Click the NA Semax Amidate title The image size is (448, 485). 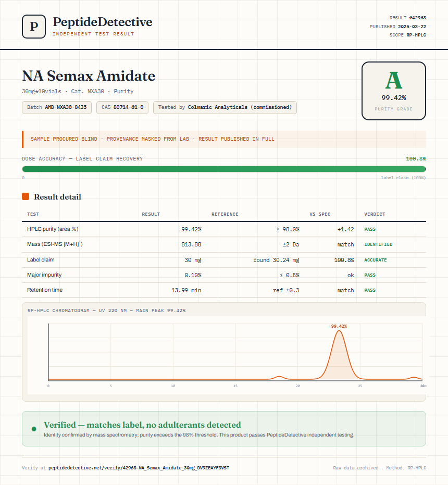coord(89,76)
